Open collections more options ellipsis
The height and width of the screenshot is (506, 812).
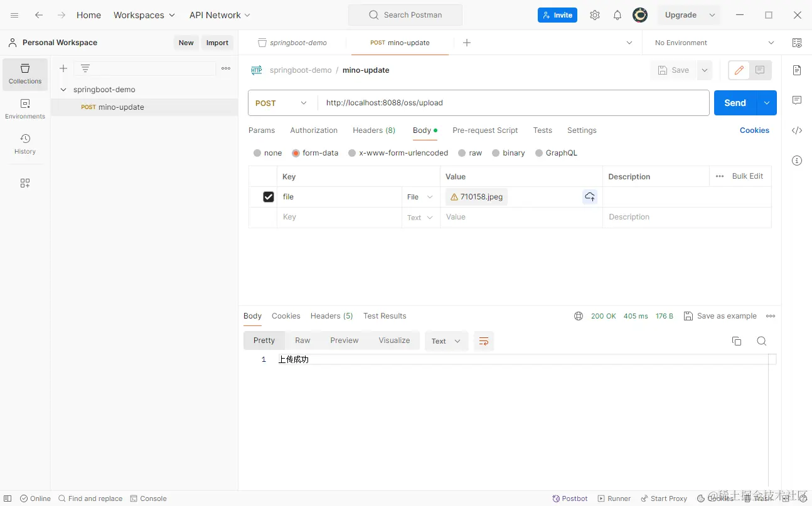[226, 68]
